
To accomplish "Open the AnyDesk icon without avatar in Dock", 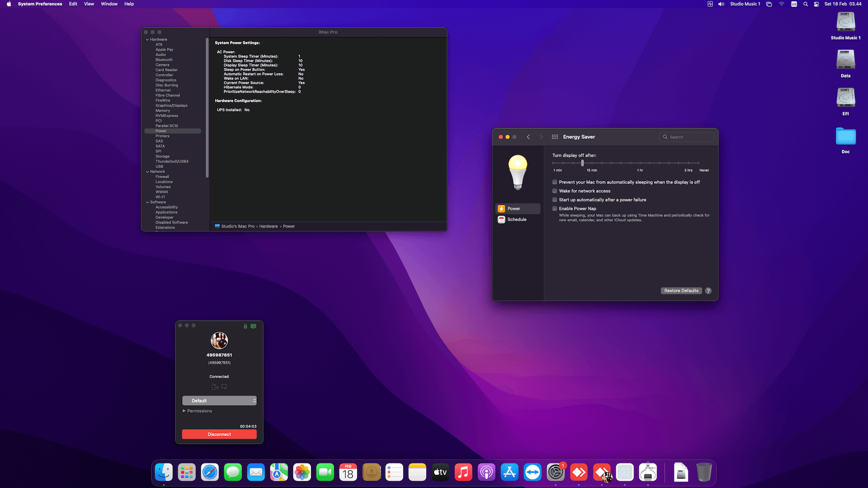I will coord(579,473).
